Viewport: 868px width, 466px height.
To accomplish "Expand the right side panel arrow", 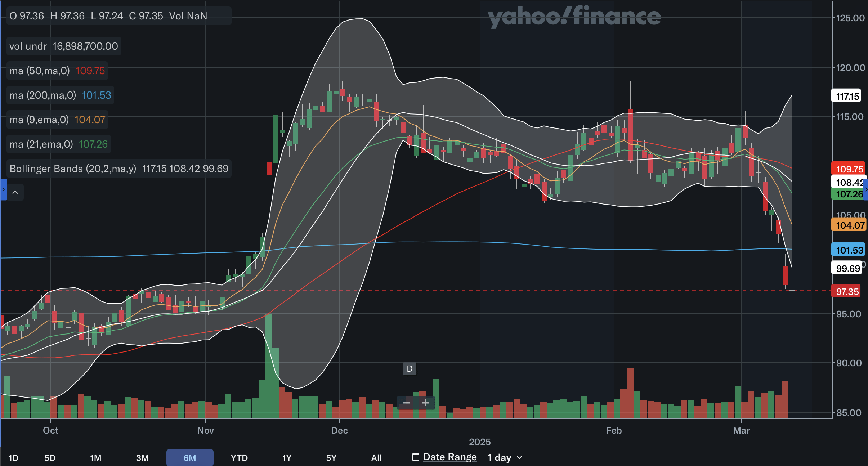I will pyautogui.click(x=866, y=189).
